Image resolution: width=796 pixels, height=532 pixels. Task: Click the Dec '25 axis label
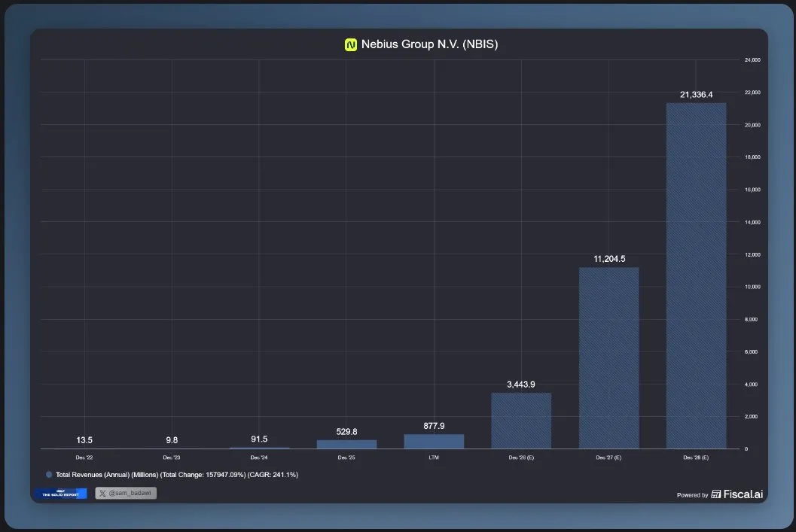point(346,458)
